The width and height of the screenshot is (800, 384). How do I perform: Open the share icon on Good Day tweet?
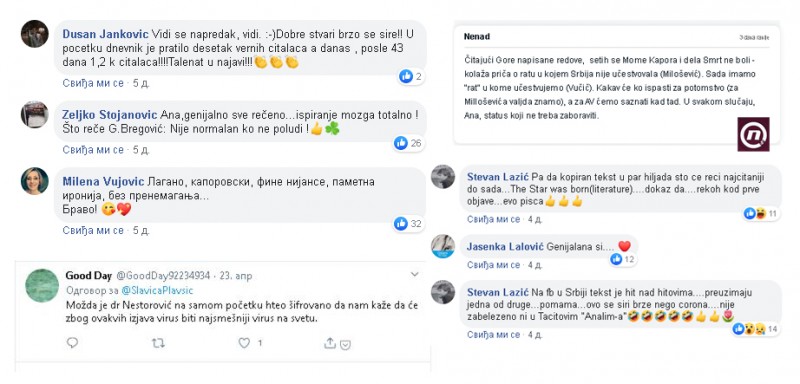click(330, 343)
